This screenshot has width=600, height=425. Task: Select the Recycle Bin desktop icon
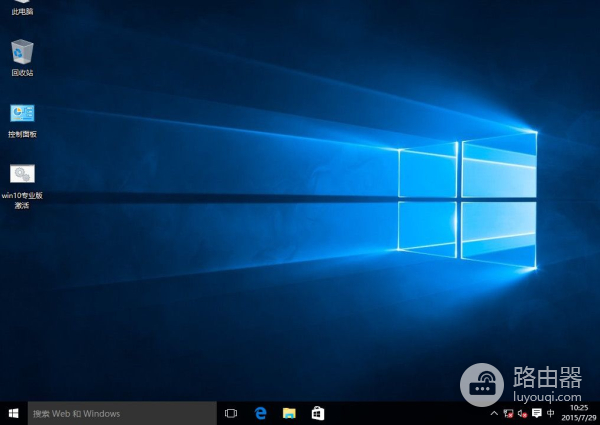tap(22, 52)
